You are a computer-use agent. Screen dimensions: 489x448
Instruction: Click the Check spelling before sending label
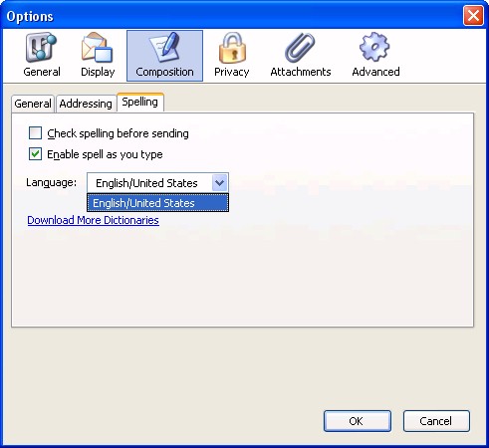pos(118,133)
